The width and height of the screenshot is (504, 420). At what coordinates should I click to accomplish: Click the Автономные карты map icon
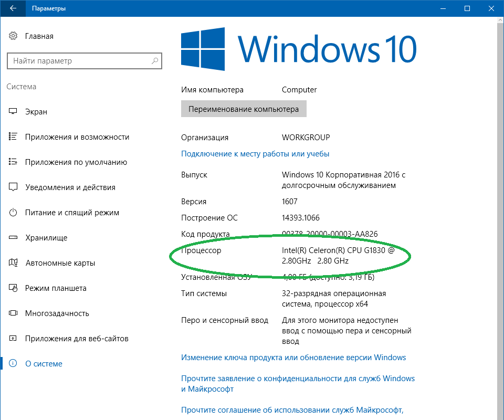(x=13, y=263)
